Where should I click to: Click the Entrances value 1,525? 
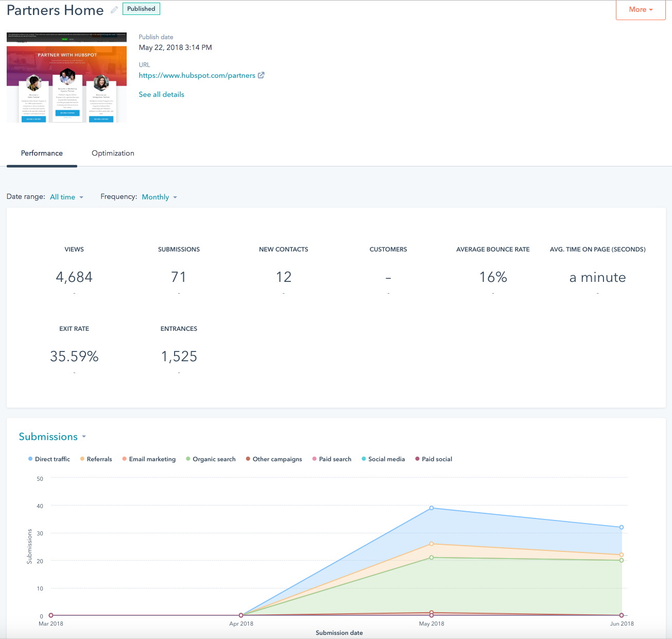179,357
